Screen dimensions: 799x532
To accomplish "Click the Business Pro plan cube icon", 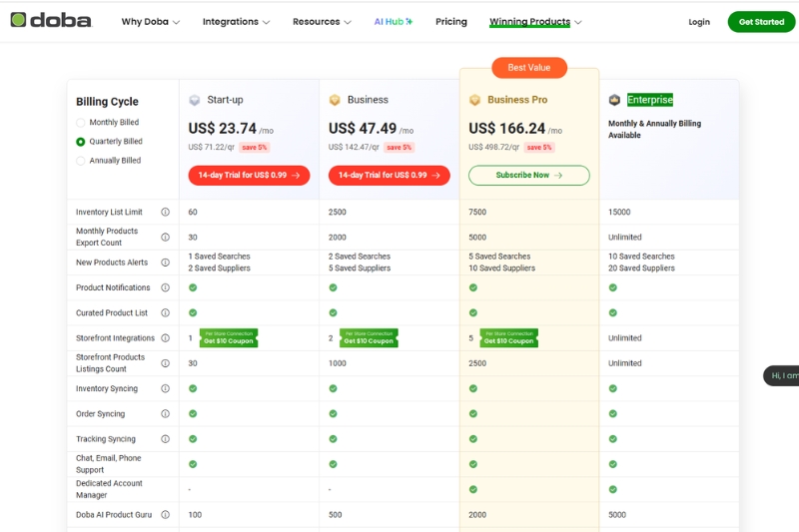I will pyautogui.click(x=474, y=100).
